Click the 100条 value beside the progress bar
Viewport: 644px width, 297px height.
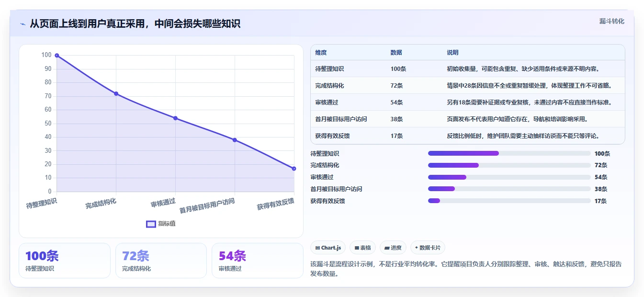(x=602, y=154)
